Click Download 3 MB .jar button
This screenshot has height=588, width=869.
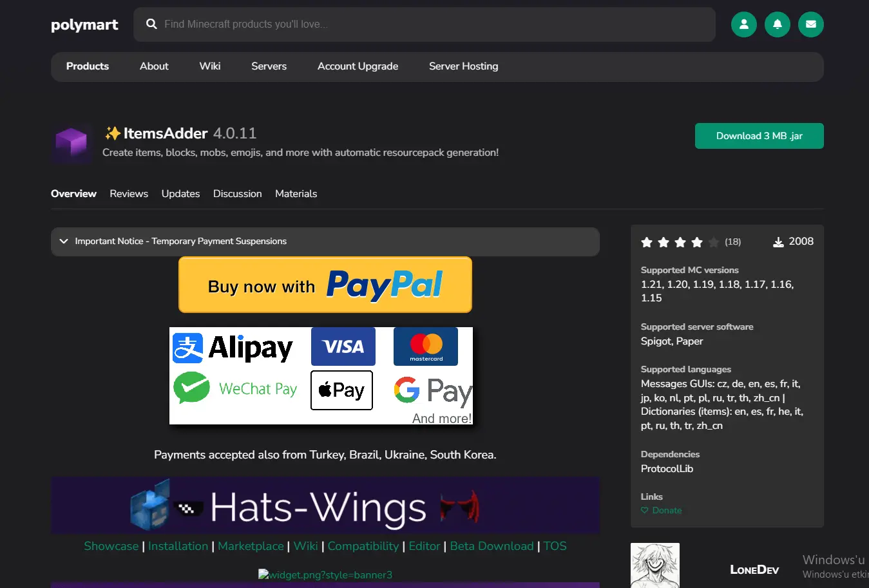[759, 136]
